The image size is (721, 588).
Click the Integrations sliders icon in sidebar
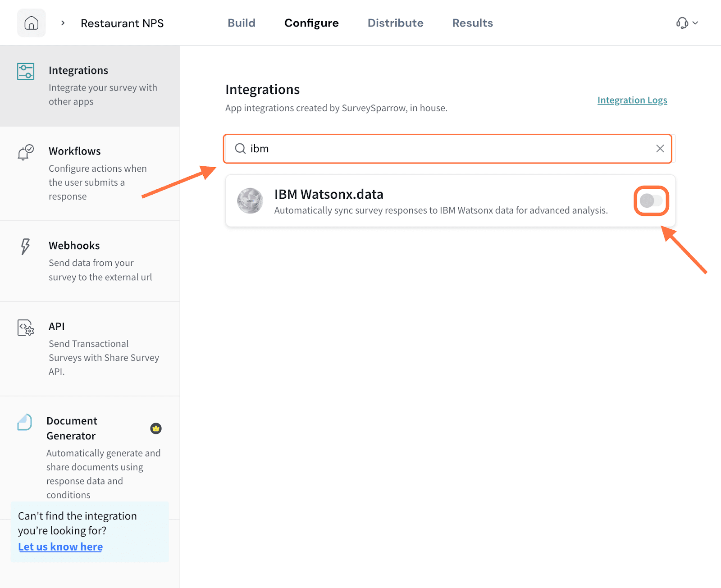point(26,72)
